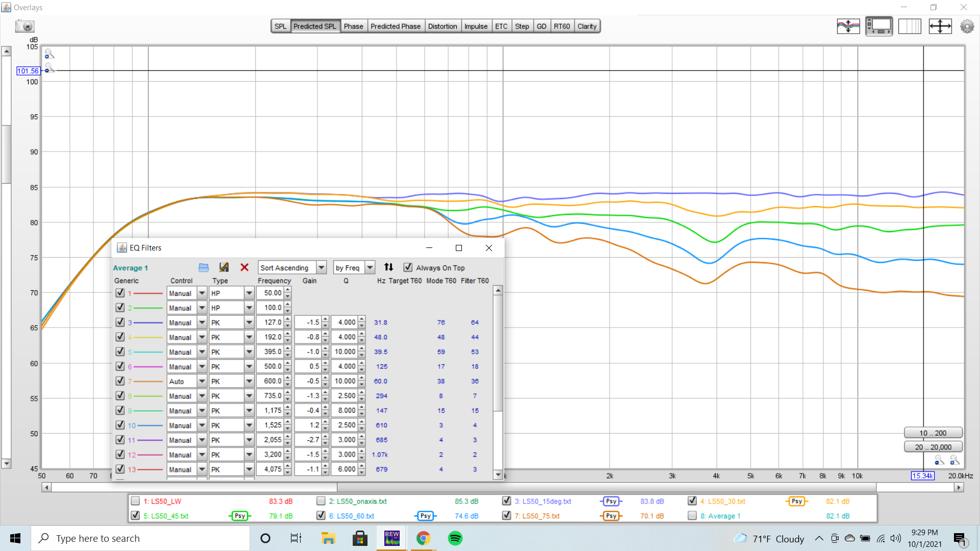Click the Step tab button
Viewport: 980px width, 551px height.
click(x=522, y=27)
